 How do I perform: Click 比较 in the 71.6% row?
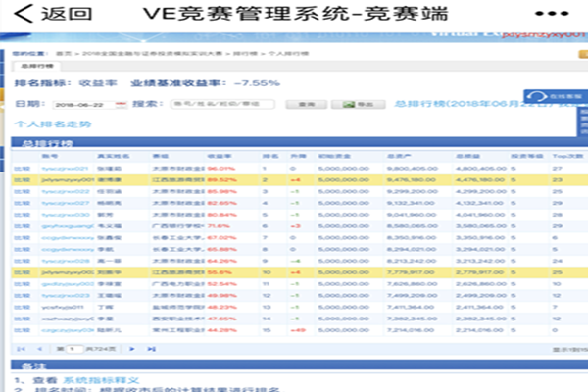[23, 226]
